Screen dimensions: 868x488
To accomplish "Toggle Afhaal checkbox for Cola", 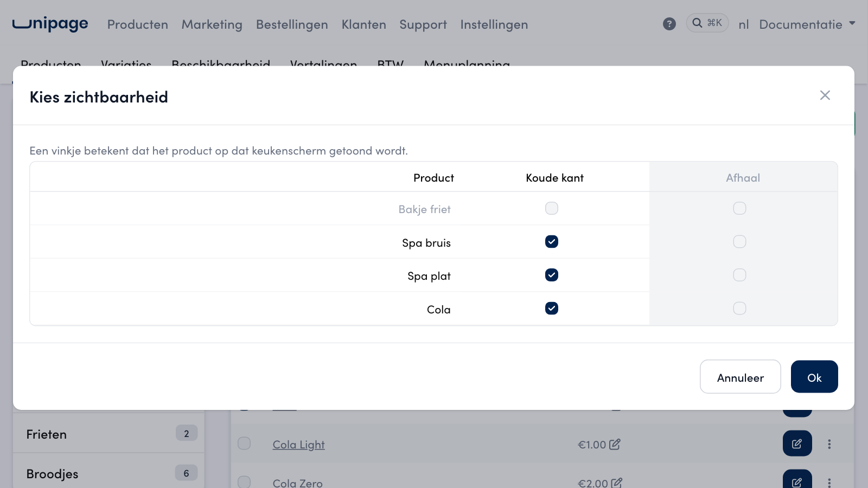I will (739, 309).
